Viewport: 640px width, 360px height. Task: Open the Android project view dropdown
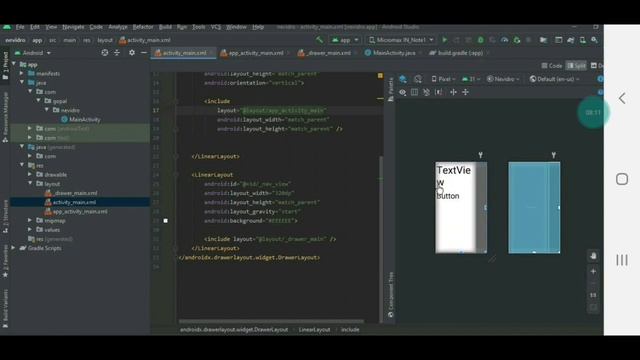pyautogui.click(x=33, y=53)
